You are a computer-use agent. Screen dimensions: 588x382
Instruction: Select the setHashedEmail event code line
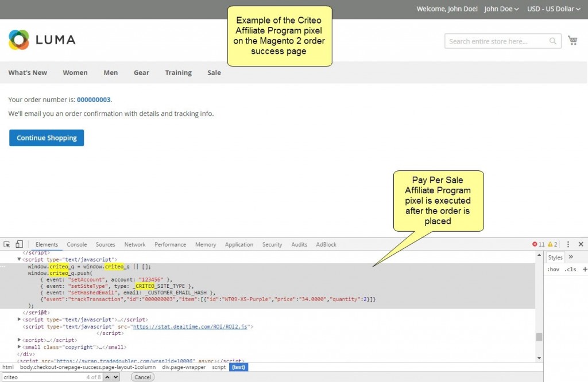[x=128, y=293]
